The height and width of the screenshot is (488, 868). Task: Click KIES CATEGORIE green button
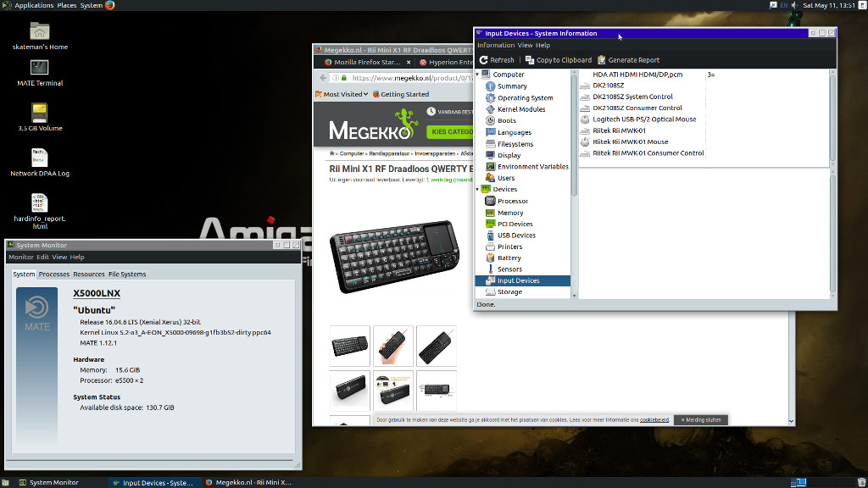[x=451, y=131]
